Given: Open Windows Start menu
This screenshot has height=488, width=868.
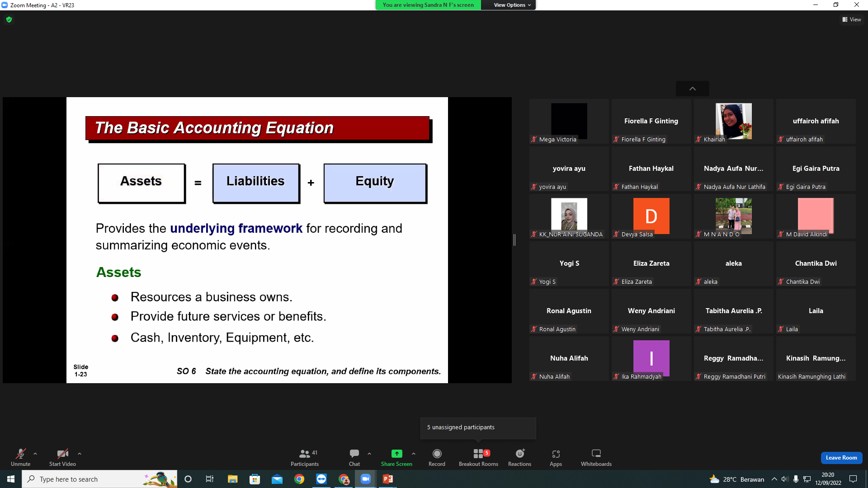Looking at the screenshot, I should (x=11, y=479).
